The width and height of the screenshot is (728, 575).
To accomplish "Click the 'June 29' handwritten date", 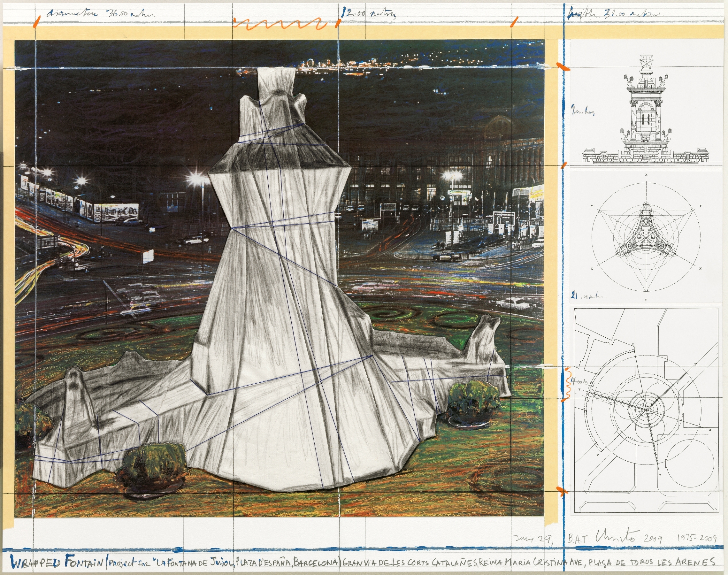I will (x=533, y=539).
